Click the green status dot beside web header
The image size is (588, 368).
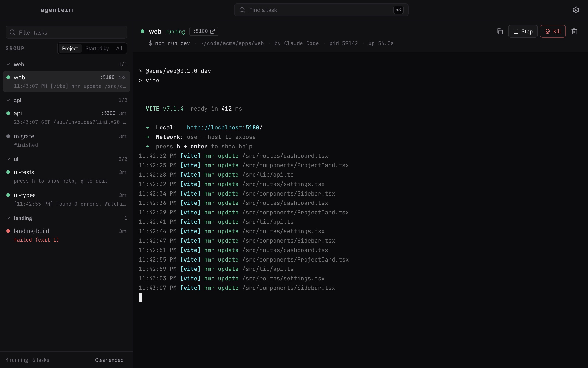pyautogui.click(x=143, y=32)
